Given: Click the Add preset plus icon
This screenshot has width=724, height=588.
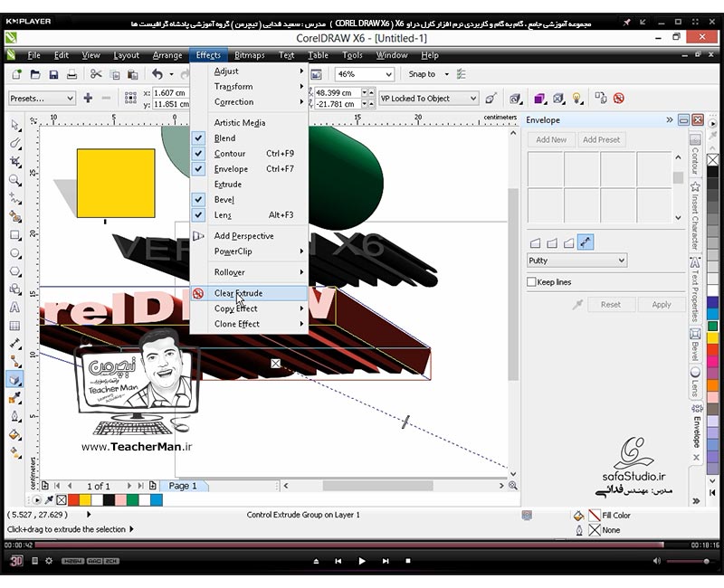Looking at the screenshot, I should pyautogui.click(x=88, y=98).
